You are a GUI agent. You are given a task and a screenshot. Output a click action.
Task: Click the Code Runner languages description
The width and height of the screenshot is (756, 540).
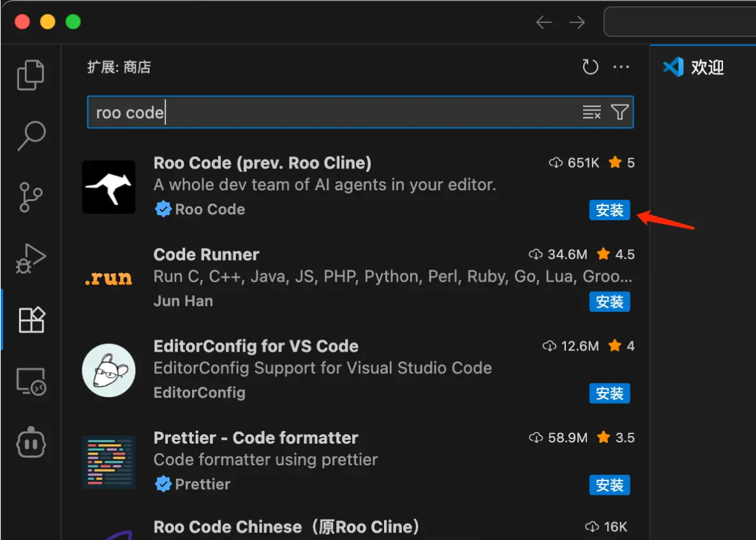coord(392,276)
